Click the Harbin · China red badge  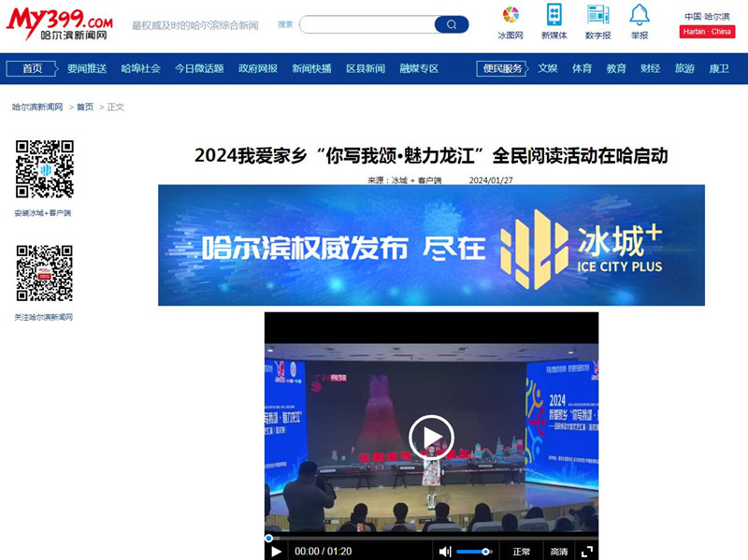point(707,32)
